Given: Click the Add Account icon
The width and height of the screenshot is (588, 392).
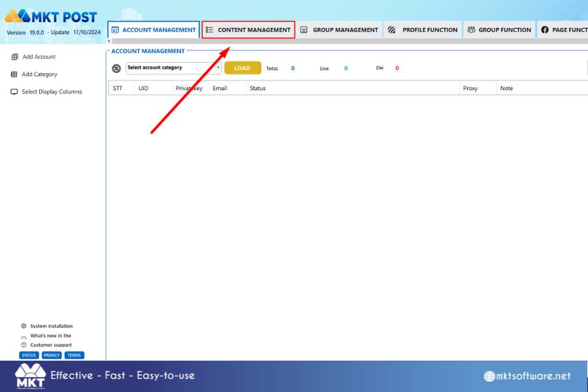Looking at the screenshot, I should [x=14, y=57].
